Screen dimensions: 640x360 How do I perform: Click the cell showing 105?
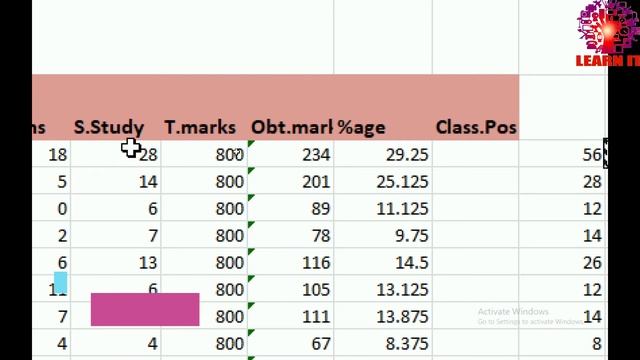291,289
